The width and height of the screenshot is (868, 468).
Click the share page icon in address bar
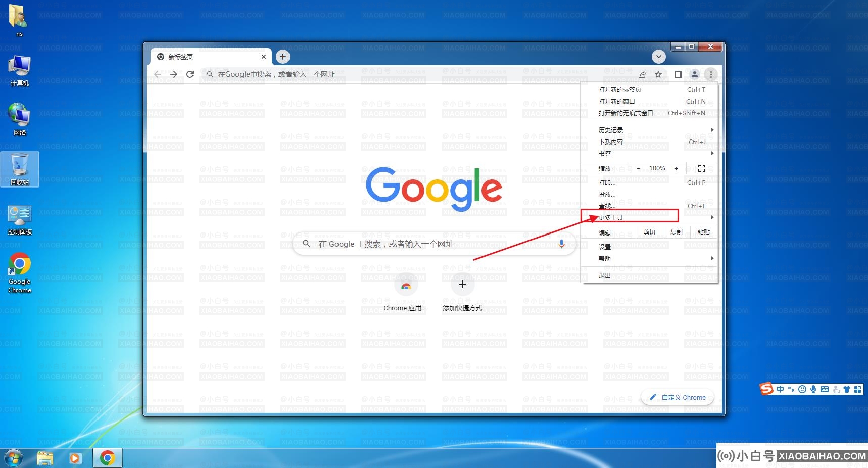(x=642, y=74)
